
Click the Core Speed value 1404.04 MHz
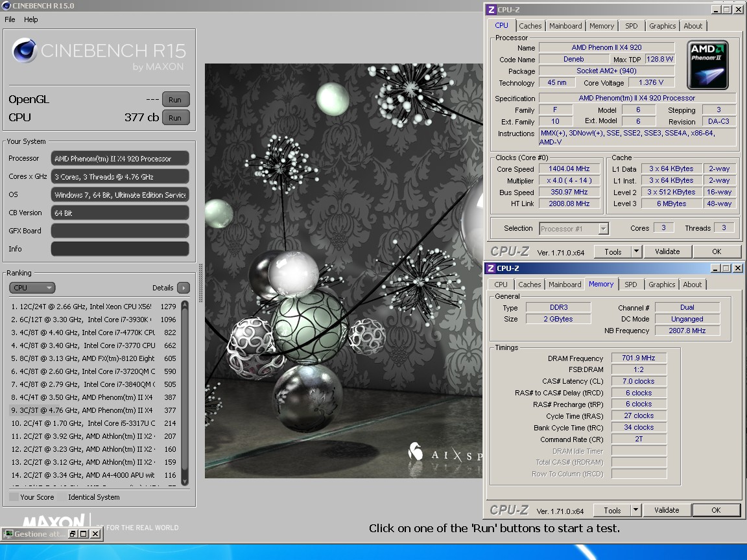pos(569,169)
